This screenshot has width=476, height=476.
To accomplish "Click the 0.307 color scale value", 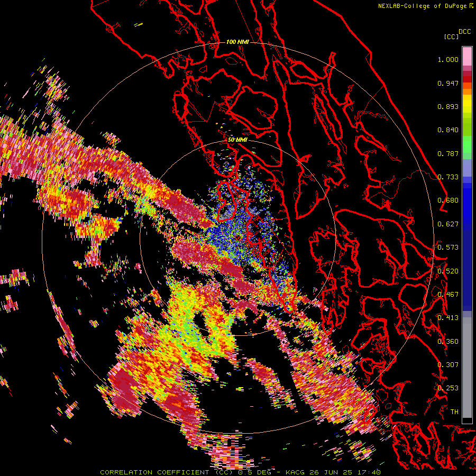I will pos(448,364).
